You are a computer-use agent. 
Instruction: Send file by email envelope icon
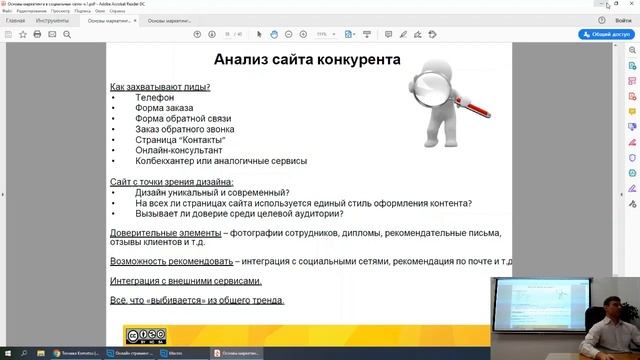tap(52, 34)
